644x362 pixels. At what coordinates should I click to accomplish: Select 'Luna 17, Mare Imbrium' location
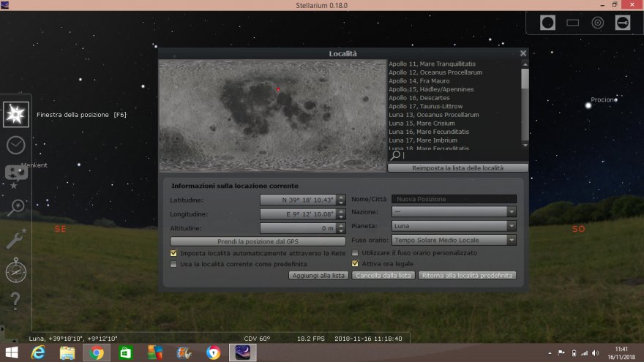pyautogui.click(x=422, y=140)
